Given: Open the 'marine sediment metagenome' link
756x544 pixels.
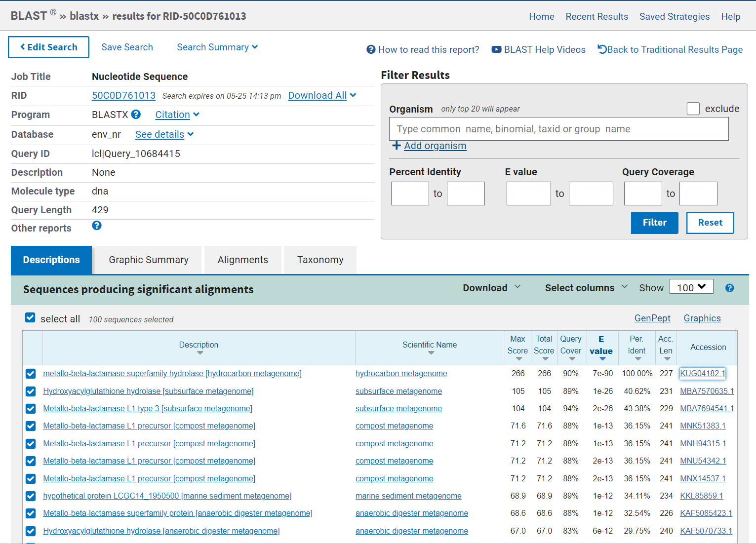Looking at the screenshot, I should (408, 496).
